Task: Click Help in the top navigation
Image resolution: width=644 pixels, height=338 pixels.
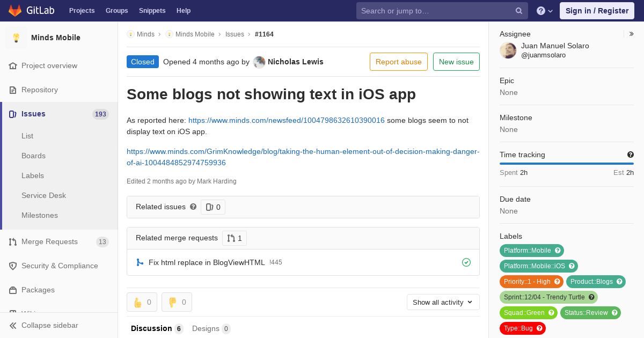Action: pyautogui.click(x=184, y=11)
